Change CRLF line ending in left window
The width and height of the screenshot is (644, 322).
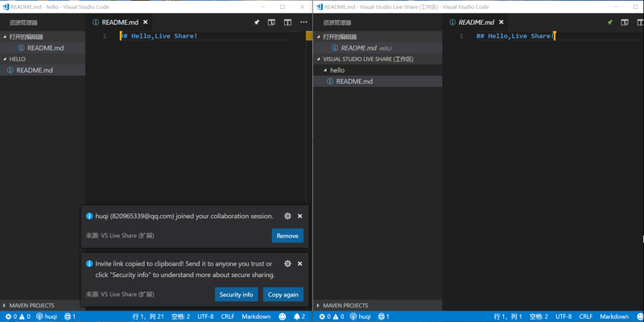click(x=228, y=316)
